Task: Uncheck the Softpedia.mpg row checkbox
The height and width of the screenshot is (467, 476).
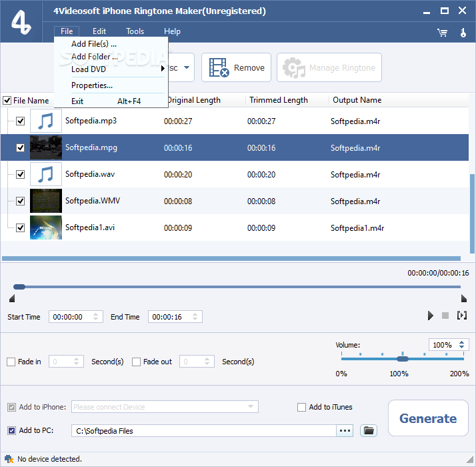Action: point(21,148)
